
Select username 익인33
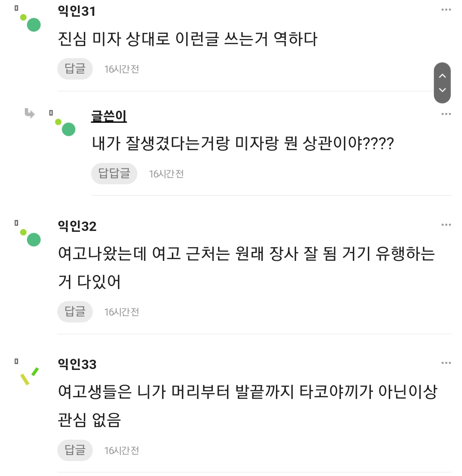click(77, 365)
